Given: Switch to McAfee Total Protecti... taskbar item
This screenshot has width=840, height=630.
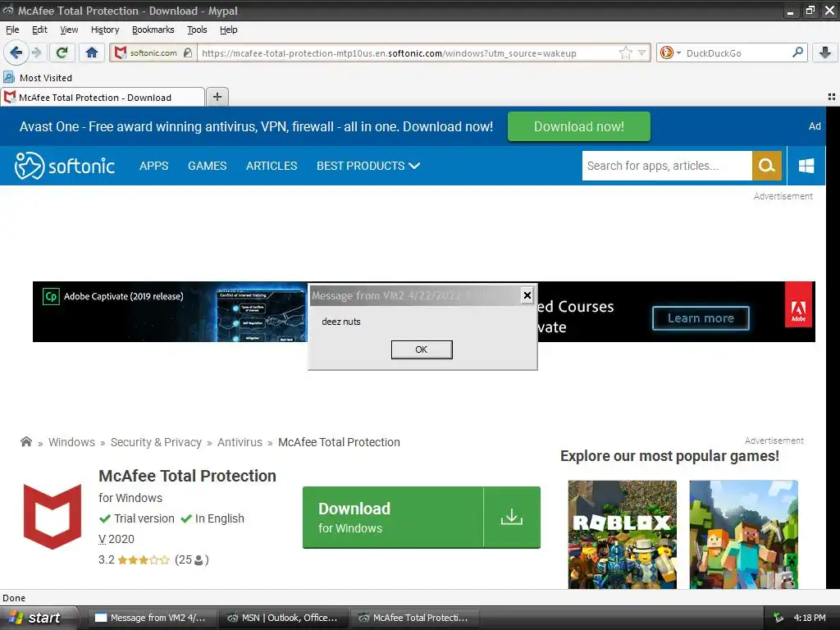Looking at the screenshot, I should 414,618.
